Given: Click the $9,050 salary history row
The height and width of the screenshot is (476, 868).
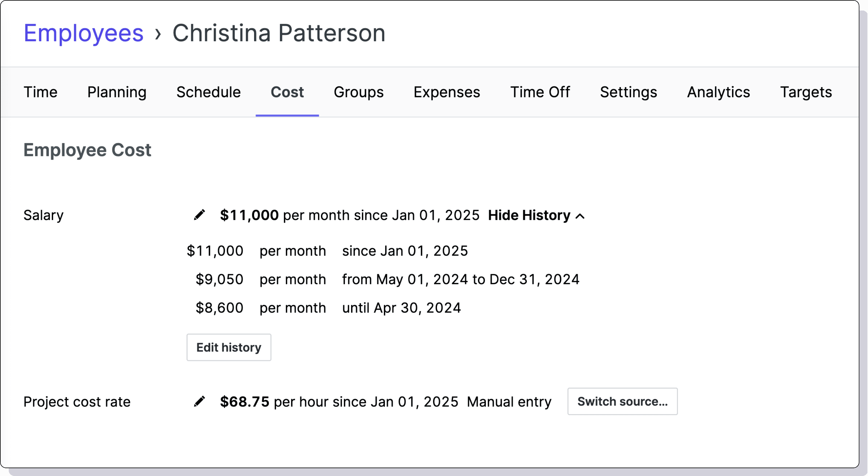Looking at the screenshot, I should pyautogui.click(x=383, y=279).
